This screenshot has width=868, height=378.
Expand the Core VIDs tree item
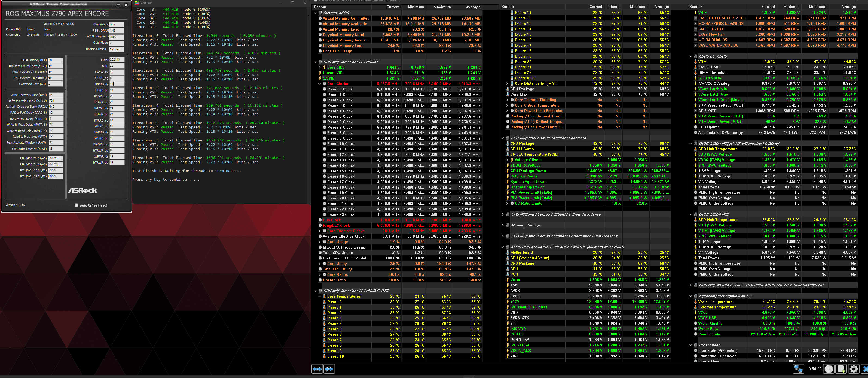click(x=319, y=67)
